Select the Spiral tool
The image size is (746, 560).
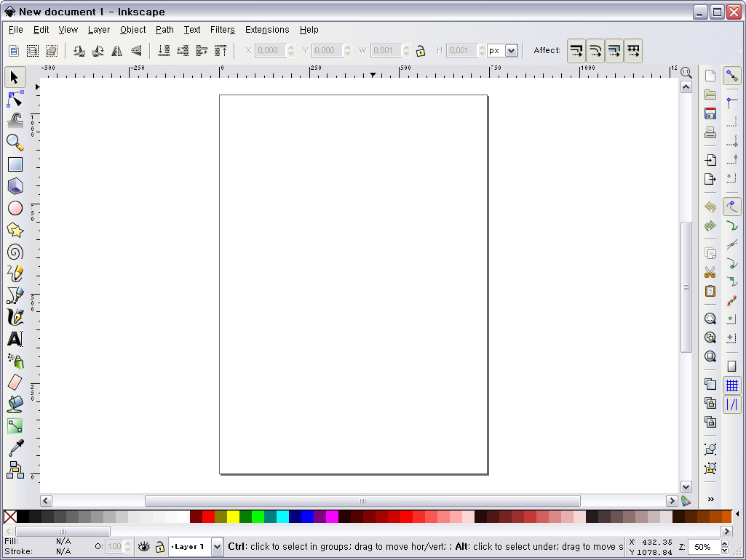point(15,252)
